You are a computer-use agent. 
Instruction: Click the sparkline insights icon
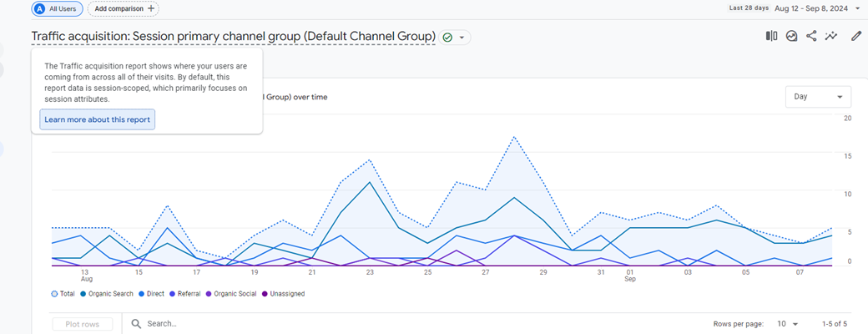(831, 36)
